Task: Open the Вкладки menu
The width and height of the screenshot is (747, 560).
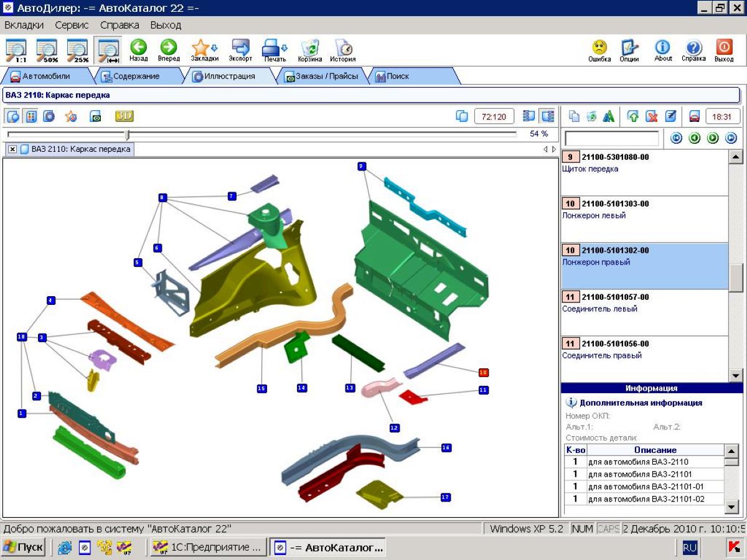Action: point(24,26)
